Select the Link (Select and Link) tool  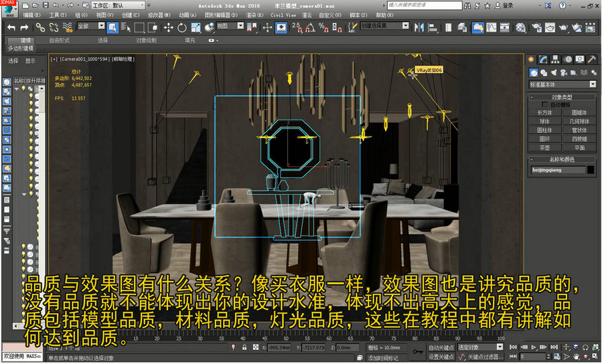tap(40, 27)
